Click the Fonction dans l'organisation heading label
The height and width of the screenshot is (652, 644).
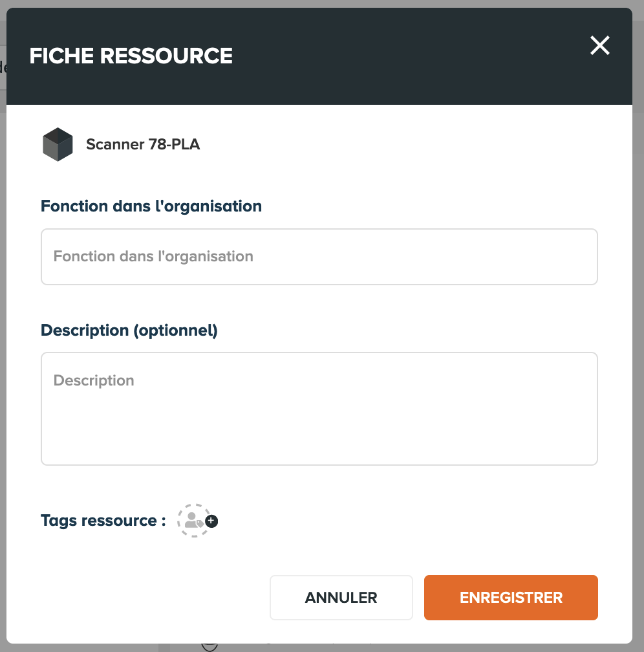(x=151, y=206)
